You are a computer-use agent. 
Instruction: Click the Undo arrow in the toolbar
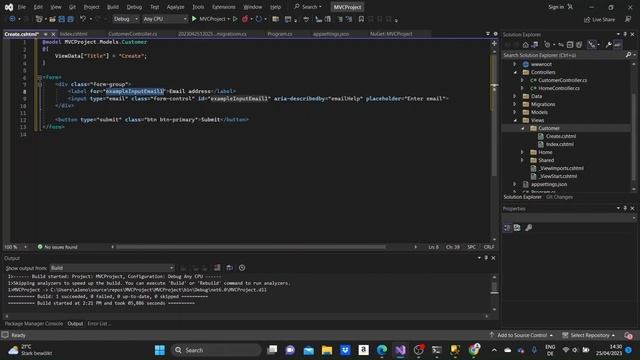83,19
